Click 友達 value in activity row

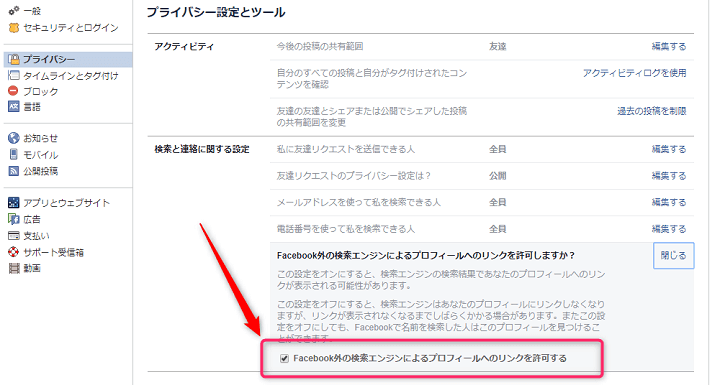498,46
